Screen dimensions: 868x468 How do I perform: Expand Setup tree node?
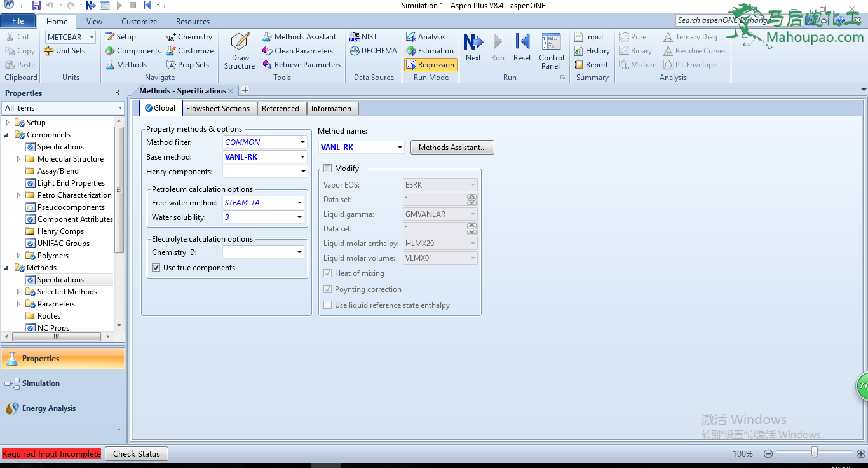tap(8, 123)
